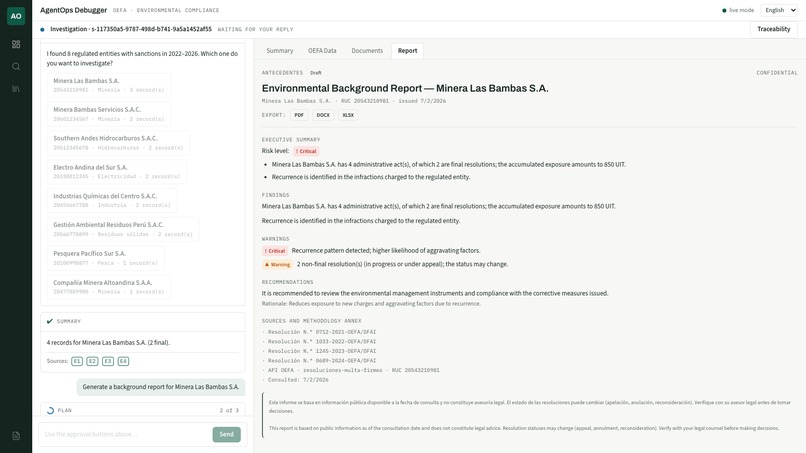
Task: Switch to the Documents tab
Action: (367, 50)
